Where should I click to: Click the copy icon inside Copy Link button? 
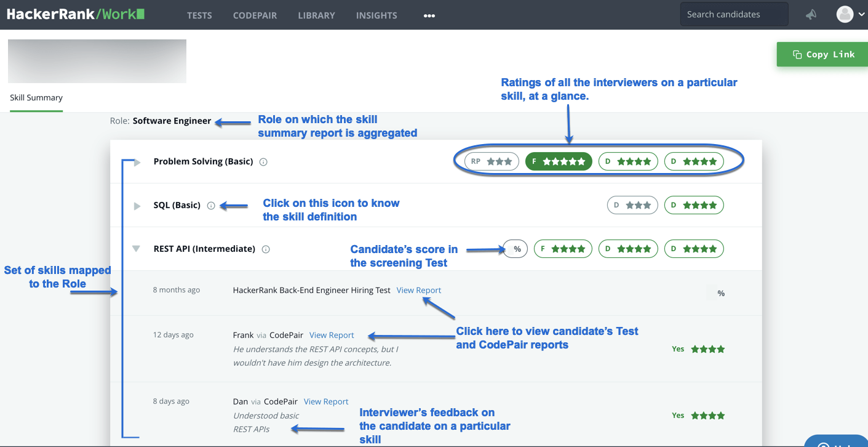(x=797, y=54)
